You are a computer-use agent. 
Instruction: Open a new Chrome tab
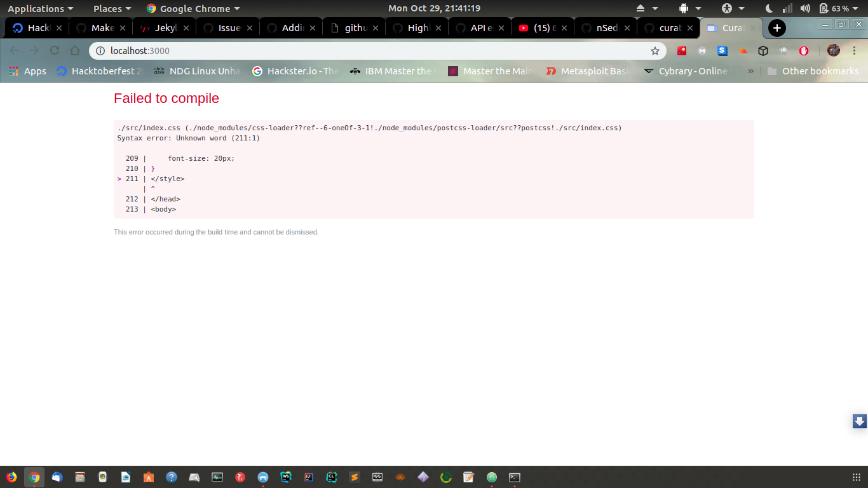pos(776,28)
